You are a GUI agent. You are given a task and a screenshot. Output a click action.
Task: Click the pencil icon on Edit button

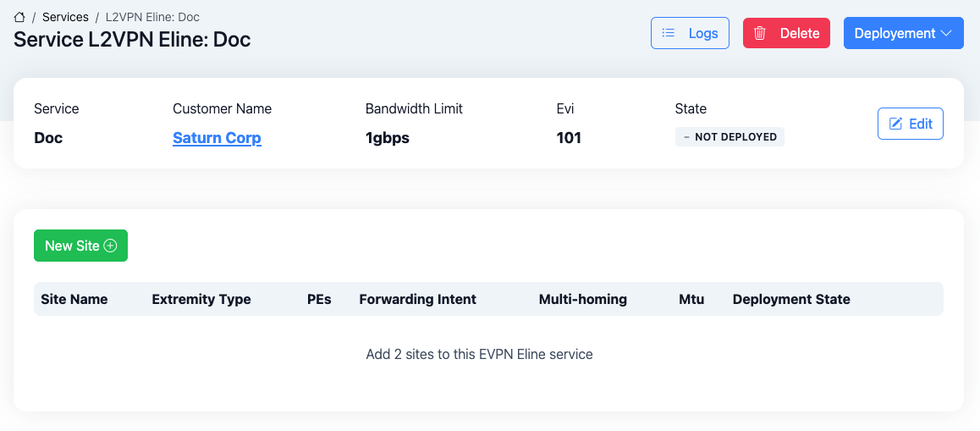pyautogui.click(x=895, y=124)
